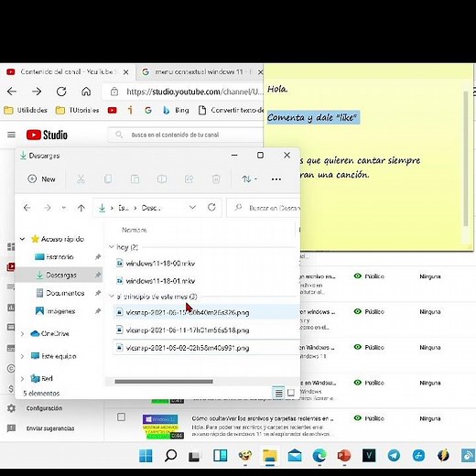Click the Share icon in Explorer toolbar
This screenshot has height=476, width=476.
click(x=189, y=179)
